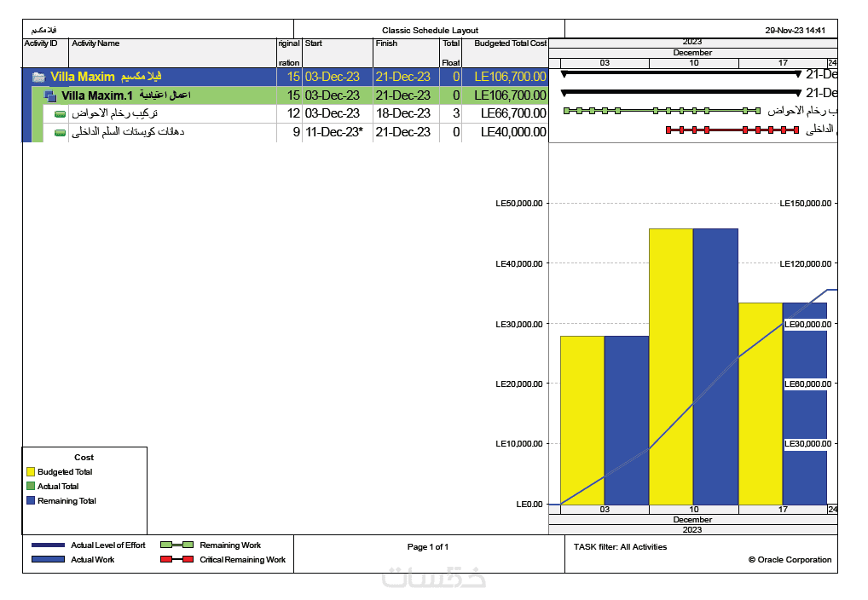Select the Villa Maxim.1 WBS row name

[x=125, y=95]
